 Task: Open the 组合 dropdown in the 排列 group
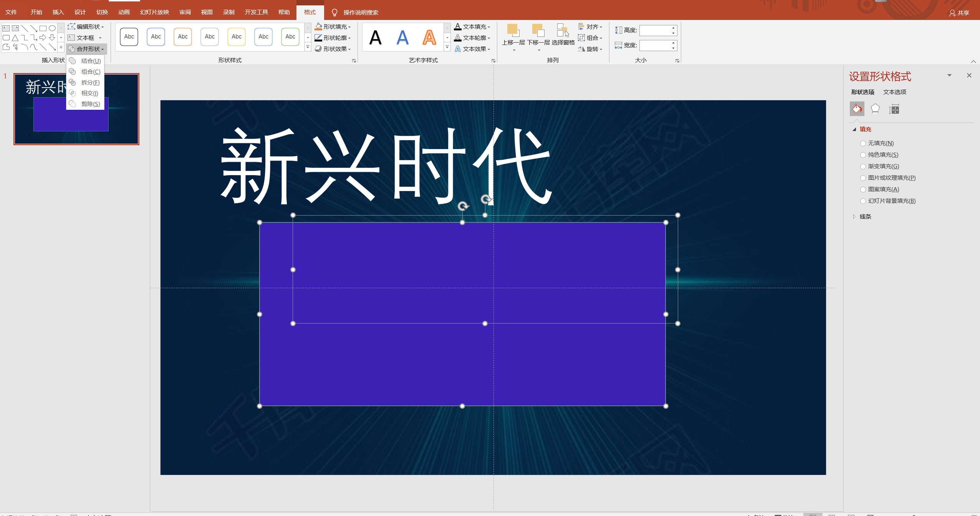pos(590,38)
